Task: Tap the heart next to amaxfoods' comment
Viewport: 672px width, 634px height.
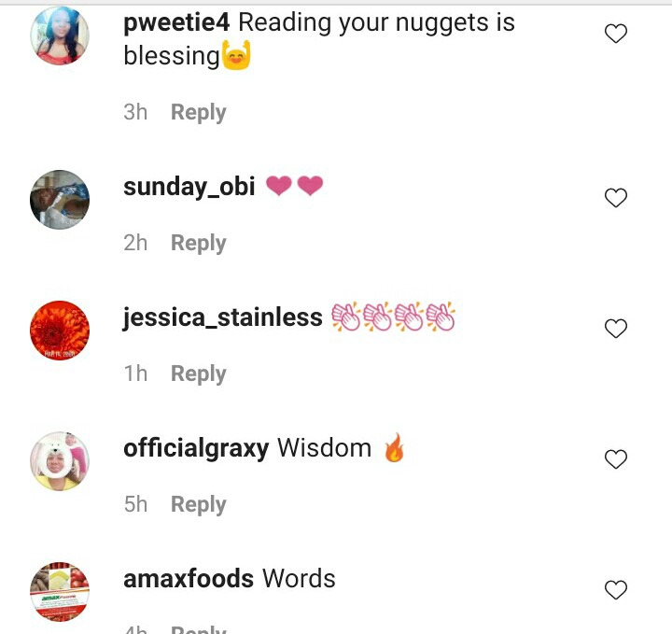Action: [x=616, y=589]
